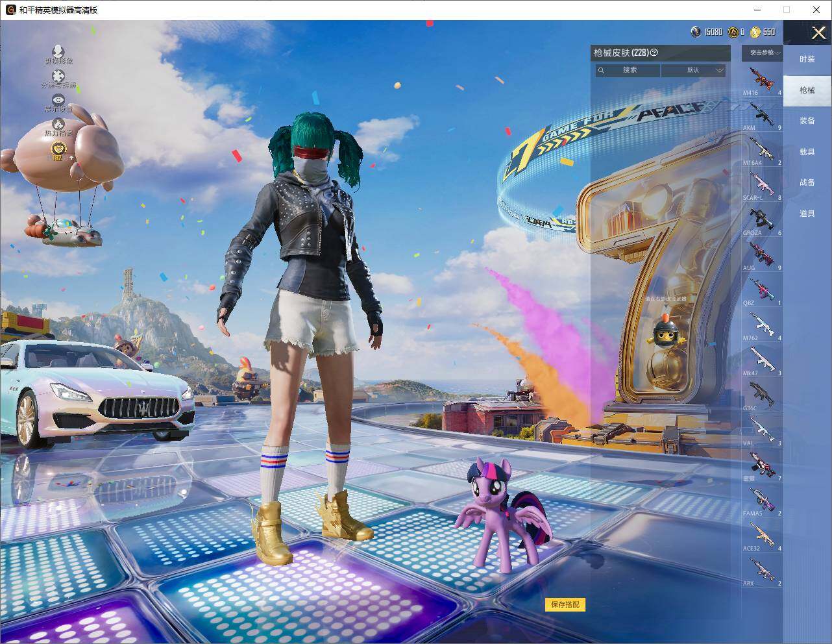832x644 pixels.
Task: Click the 搜索 search field
Action: point(628,70)
